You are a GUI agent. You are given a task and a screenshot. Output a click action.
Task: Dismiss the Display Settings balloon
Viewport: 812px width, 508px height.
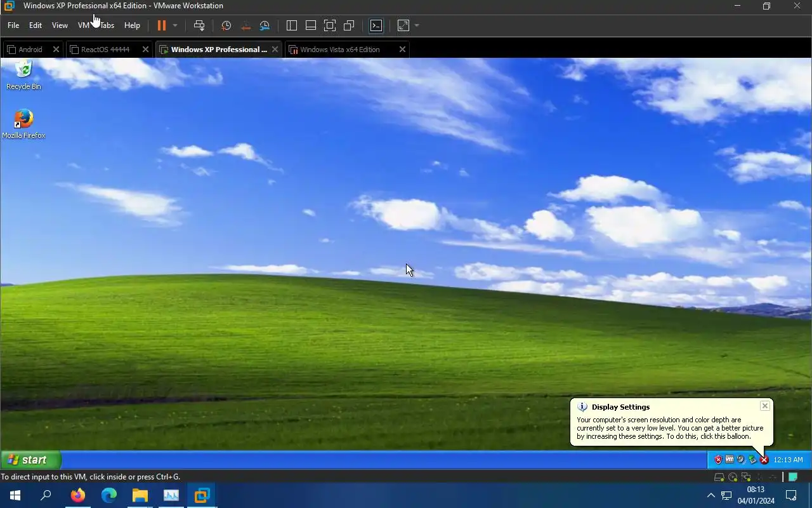click(x=765, y=406)
